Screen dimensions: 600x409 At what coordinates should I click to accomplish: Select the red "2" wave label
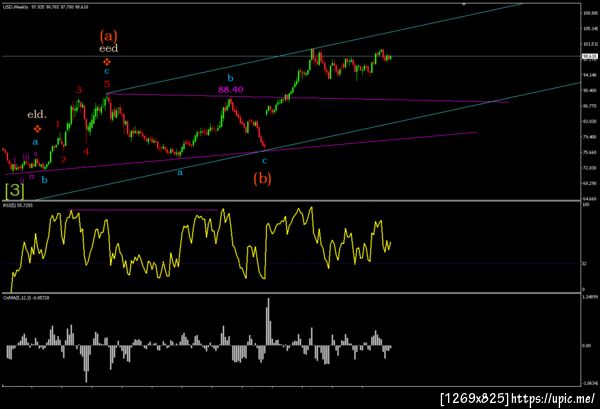click(x=63, y=160)
